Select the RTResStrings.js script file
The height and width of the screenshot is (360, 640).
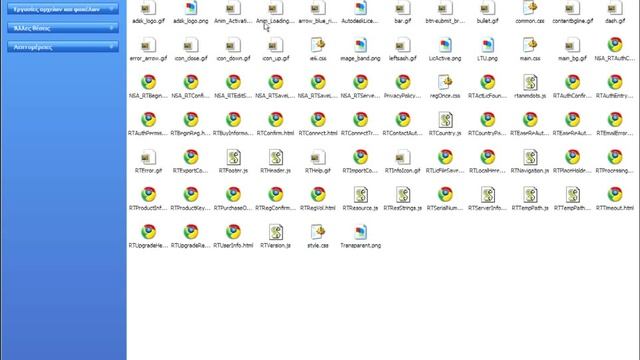tap(403, 195)
